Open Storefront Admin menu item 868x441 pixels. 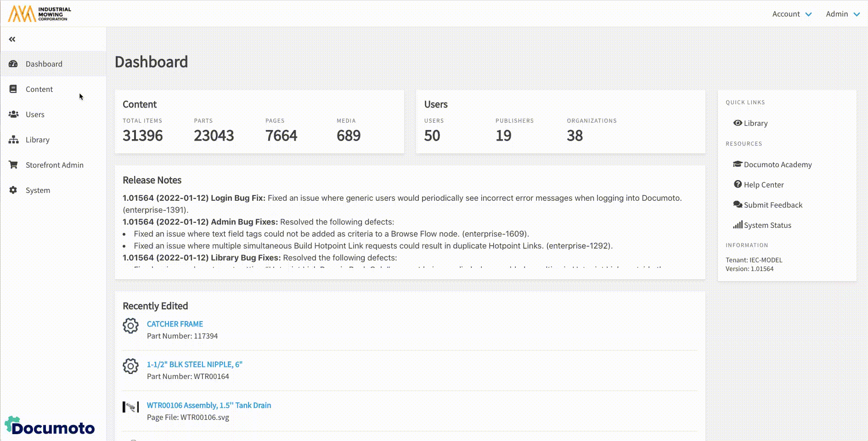click(54, 165)
